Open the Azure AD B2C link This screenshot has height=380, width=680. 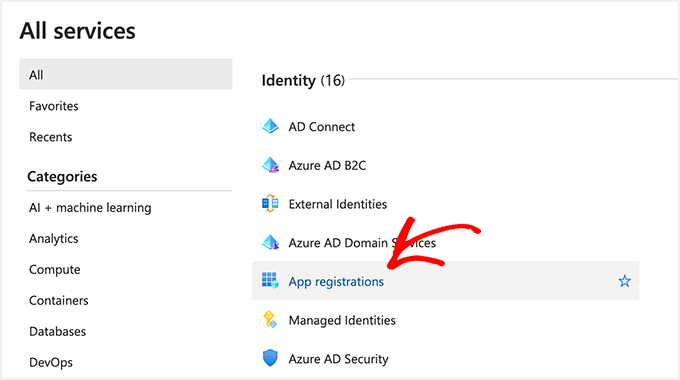click(327, 165)
